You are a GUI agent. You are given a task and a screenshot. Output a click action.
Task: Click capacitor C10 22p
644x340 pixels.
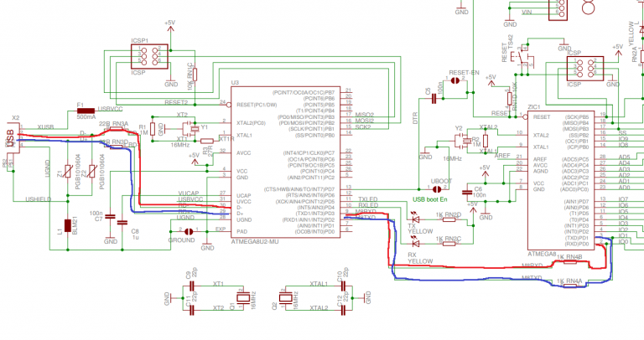pyautogui.click(x=344, y=286)
